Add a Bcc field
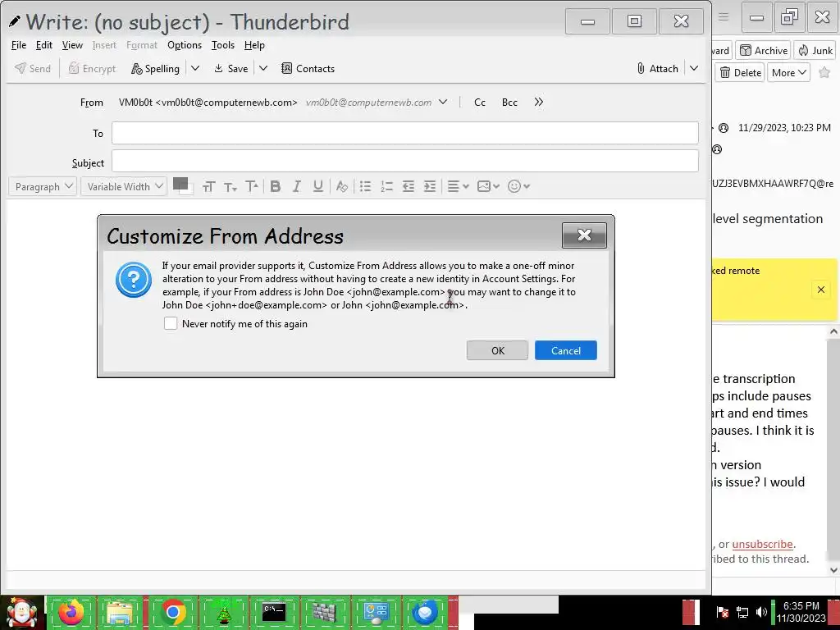The image size is (840, 630). [x=509, y=103]
